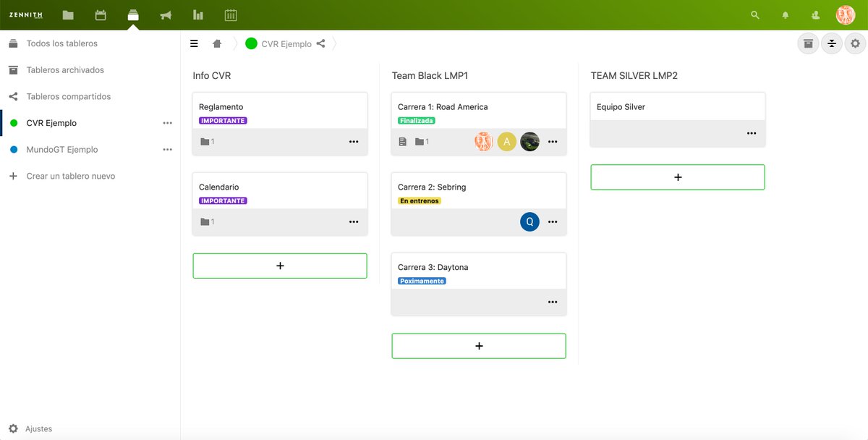Click the IMPORTANTE label on Calendario card
The width and height of the screenshot is (868, 440).
[223, 201]
